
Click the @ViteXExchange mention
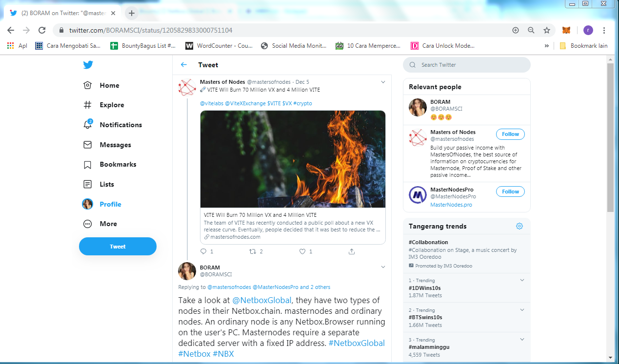pyautogui.click(x=245, y=103)
